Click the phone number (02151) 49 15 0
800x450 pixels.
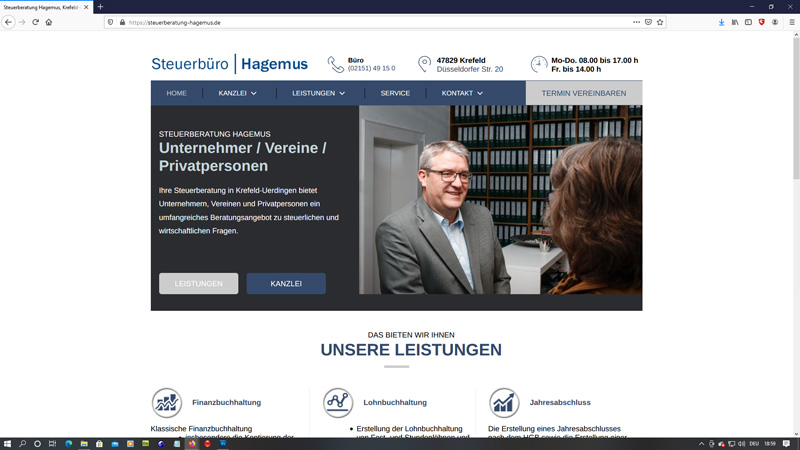point(371,68)
